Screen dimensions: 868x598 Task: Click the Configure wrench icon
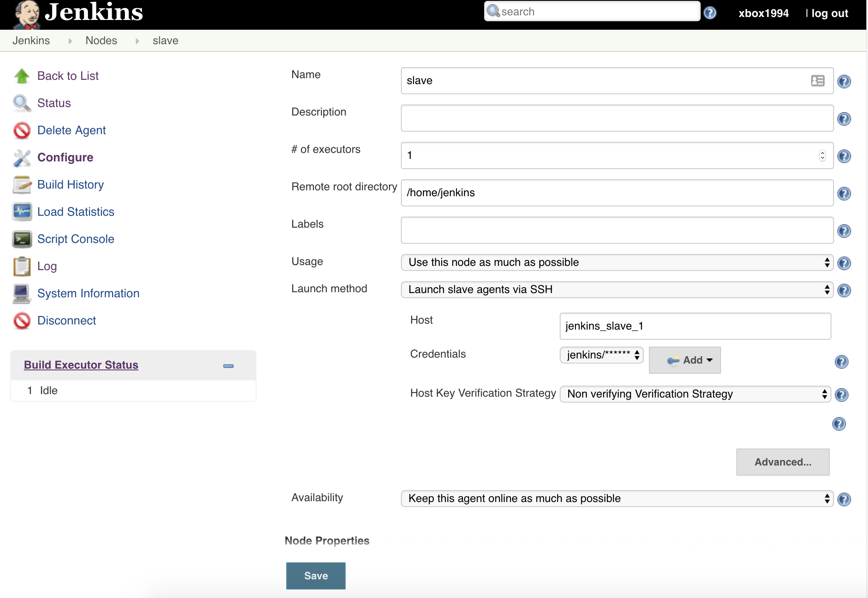pyautogui.click(x=22, y=158)
